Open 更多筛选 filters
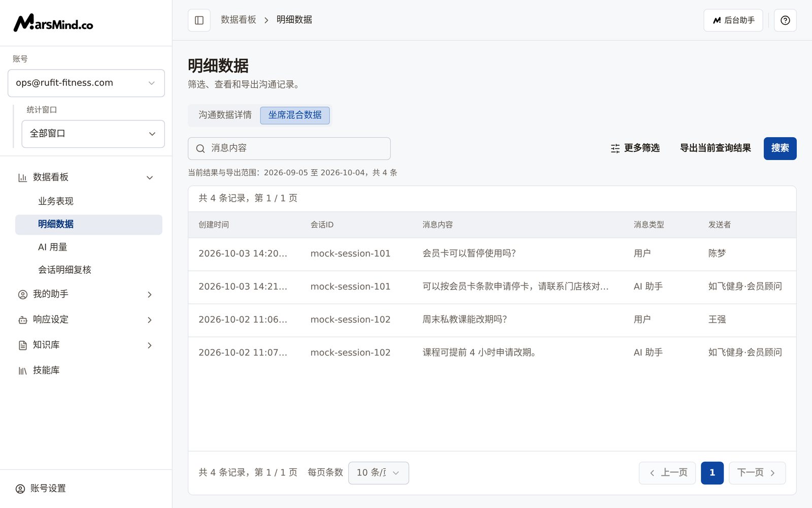812x508 pixels. [x=635, y=148]
